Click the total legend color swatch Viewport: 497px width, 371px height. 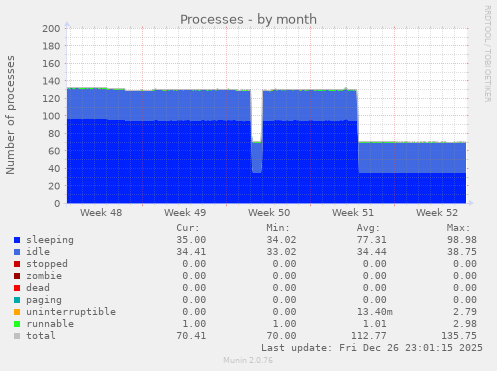pyautogui.click(x=17, y=336)
